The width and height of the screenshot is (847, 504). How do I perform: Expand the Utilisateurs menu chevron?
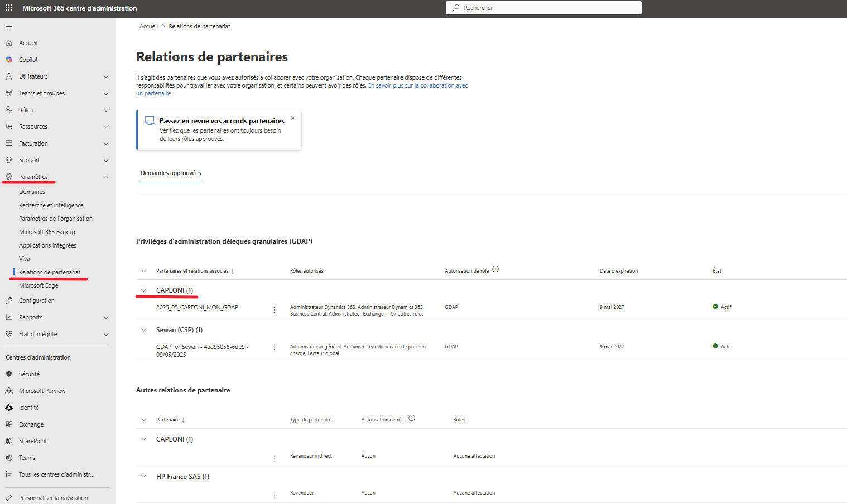pos(106,76)
